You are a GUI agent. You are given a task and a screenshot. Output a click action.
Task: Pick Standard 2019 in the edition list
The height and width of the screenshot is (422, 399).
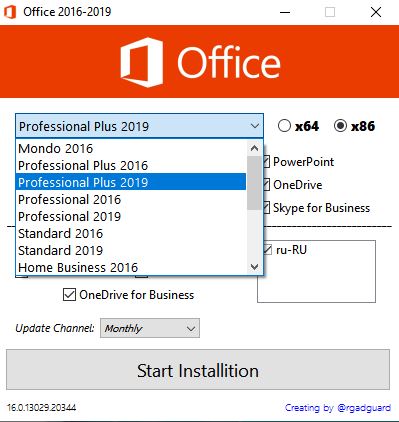pyautogui.click(x=131, y=250)
